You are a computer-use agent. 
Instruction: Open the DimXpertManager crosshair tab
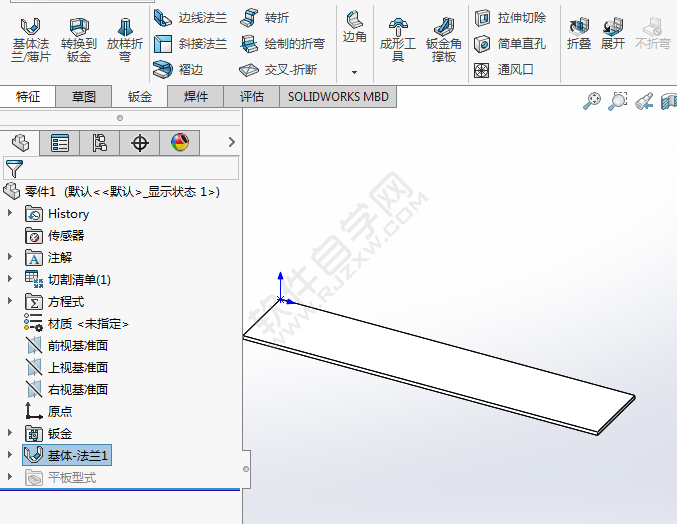[139, 143]
